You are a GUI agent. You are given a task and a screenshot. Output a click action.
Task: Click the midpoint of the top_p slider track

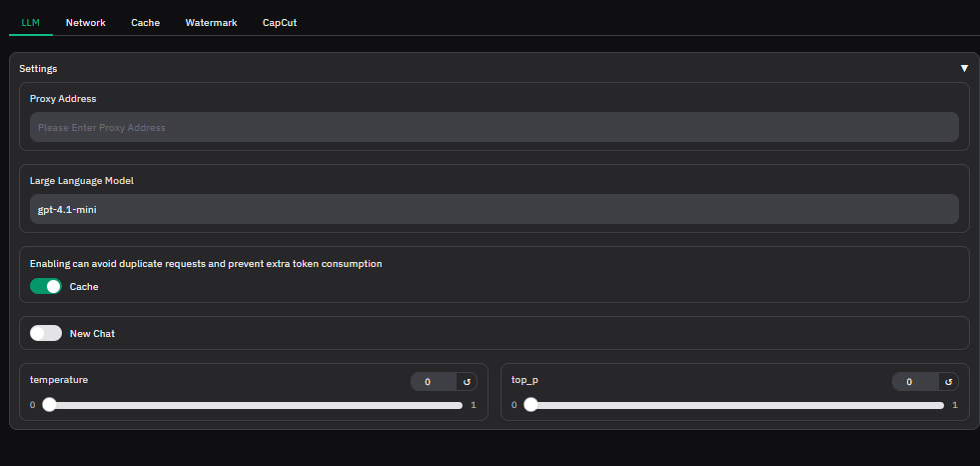coord(737,405)
